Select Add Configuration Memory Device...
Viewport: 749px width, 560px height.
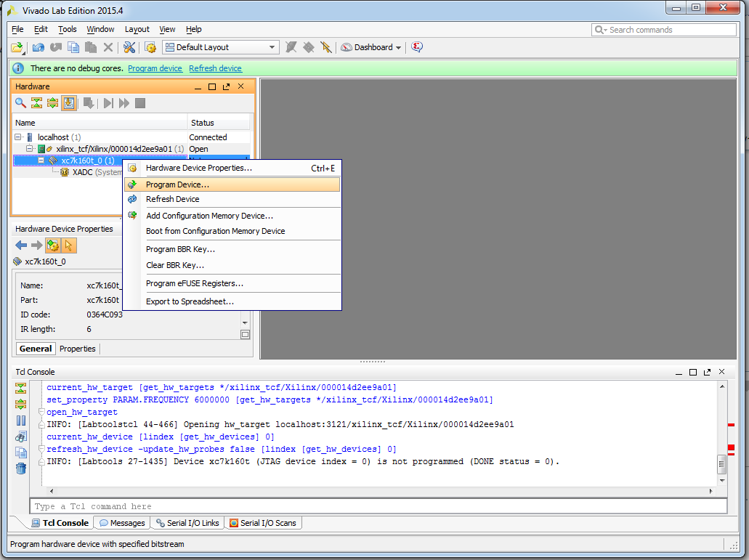[232, 216]
